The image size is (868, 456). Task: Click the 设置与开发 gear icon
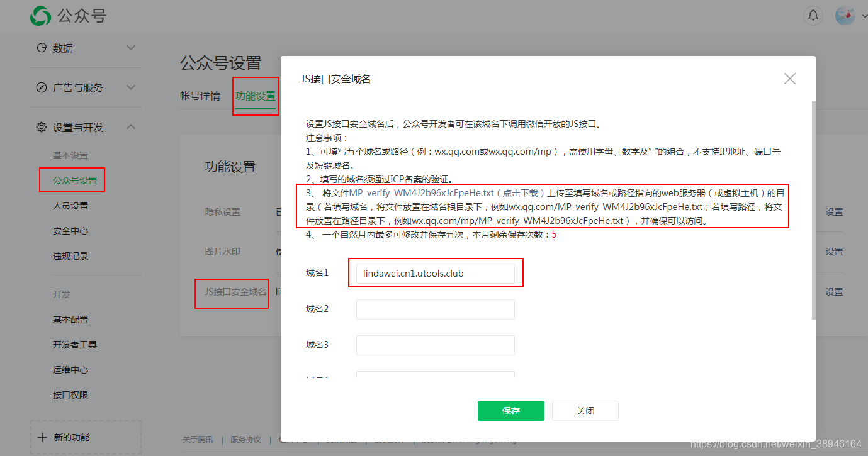pyautogui.click(x=42, y=127)
